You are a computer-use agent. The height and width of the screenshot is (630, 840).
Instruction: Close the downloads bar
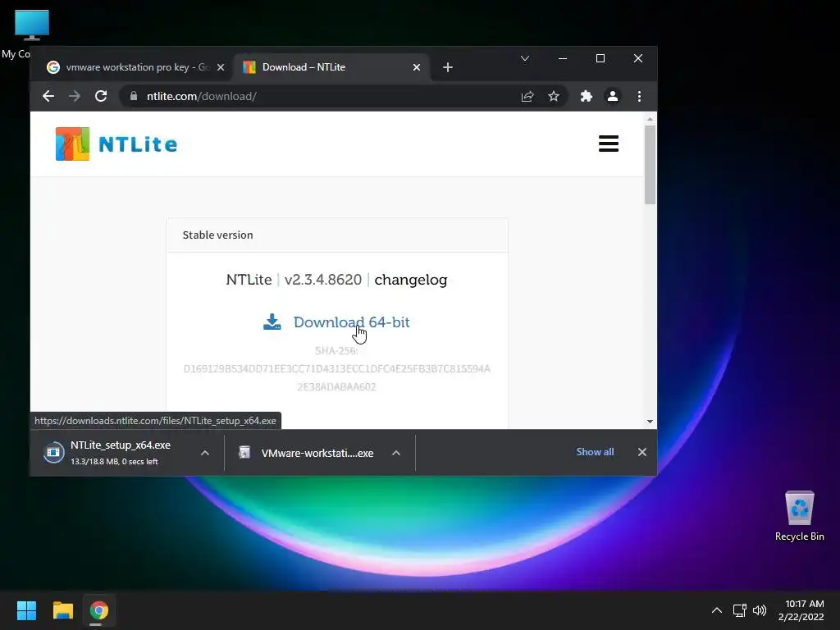point(642,452)
